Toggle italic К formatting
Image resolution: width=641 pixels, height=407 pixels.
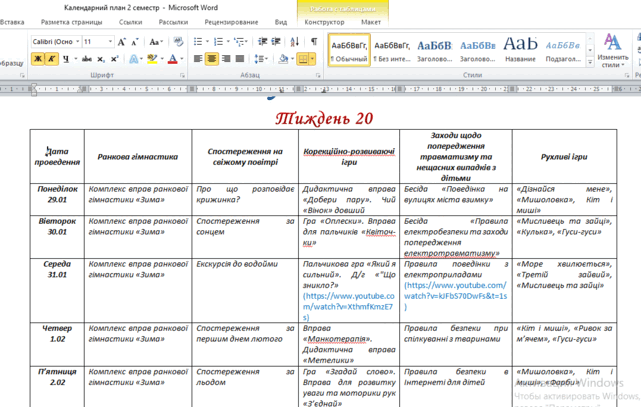pos(52,59)
